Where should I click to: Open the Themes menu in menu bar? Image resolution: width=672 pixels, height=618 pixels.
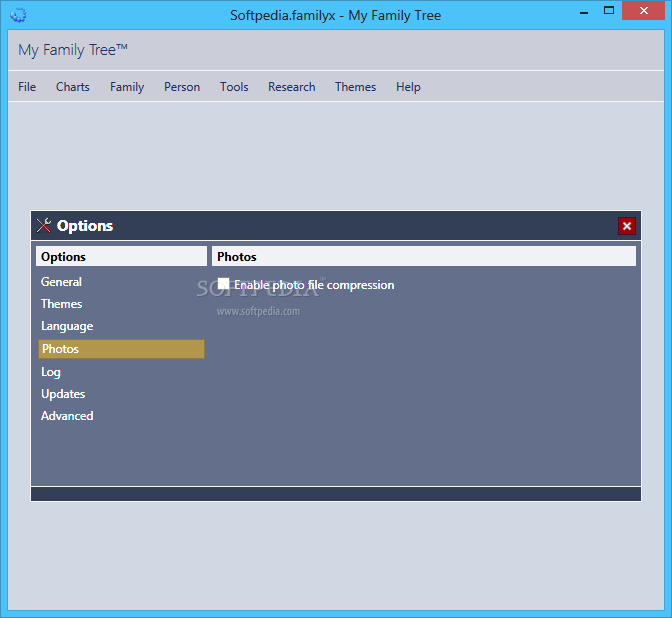(356, 87)
